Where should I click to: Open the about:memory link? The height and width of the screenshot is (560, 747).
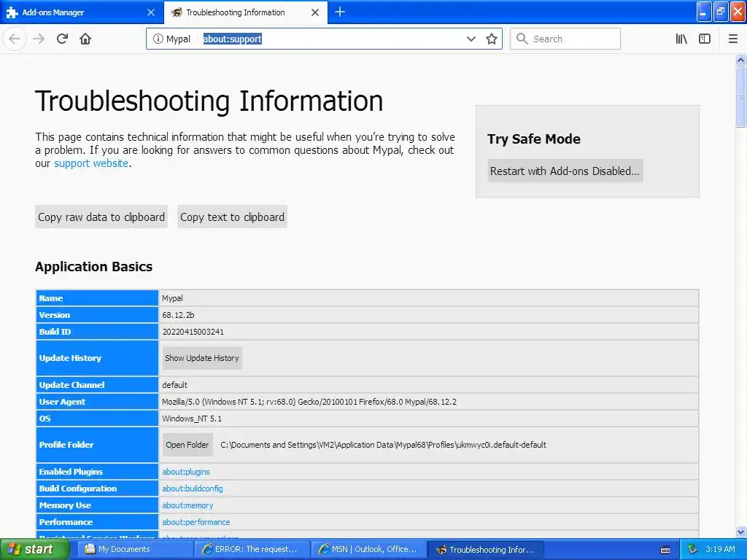pos(187,505)
